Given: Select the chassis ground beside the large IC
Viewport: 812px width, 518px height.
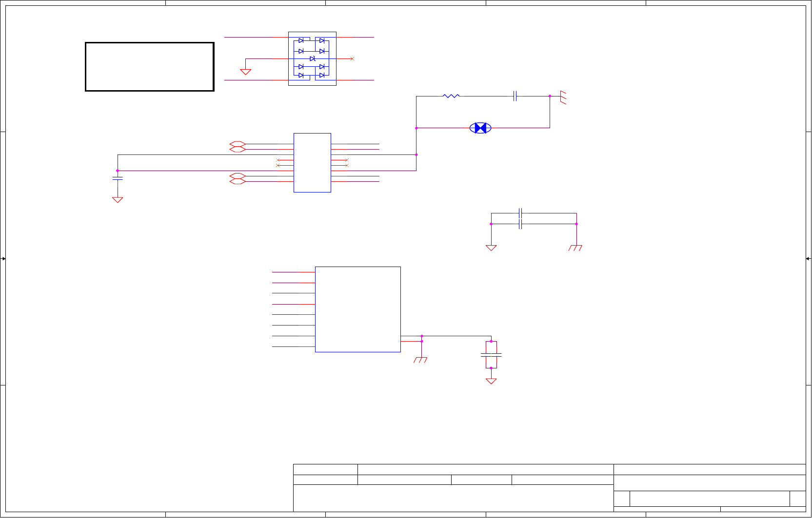Looking at the screenshot, I should (x=420, y=360).
